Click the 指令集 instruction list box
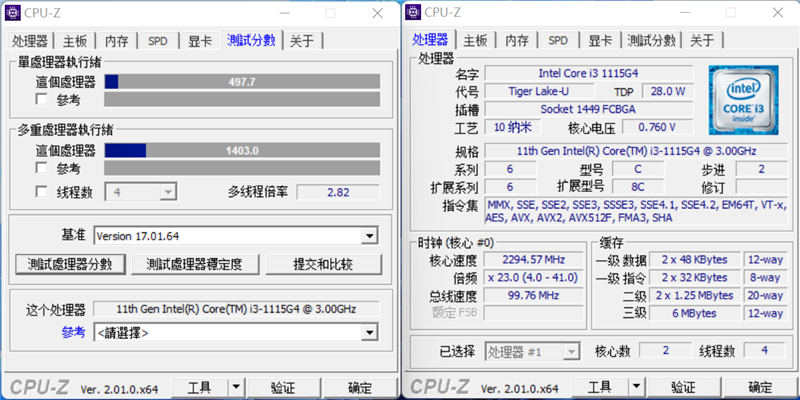800x400 pixels. (x=636, y=211)
